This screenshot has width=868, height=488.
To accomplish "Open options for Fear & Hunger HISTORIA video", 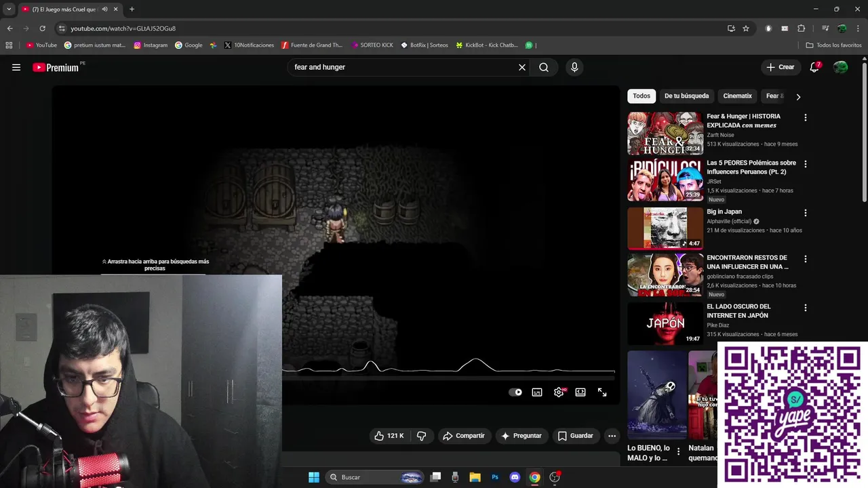I will [805, 117].
